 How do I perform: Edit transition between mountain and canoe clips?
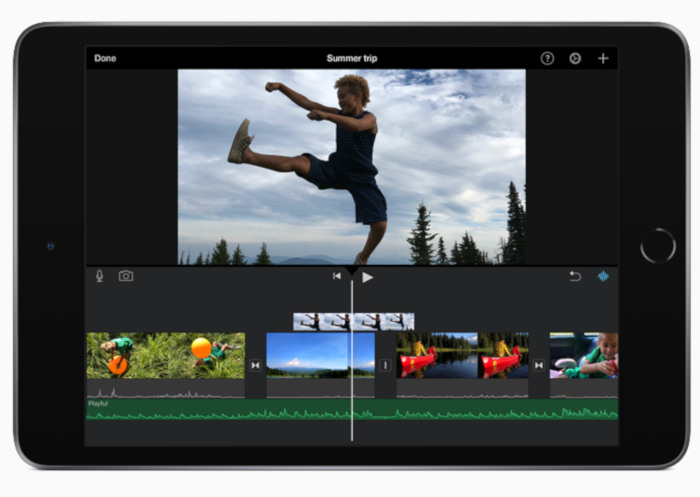point(385,365)
